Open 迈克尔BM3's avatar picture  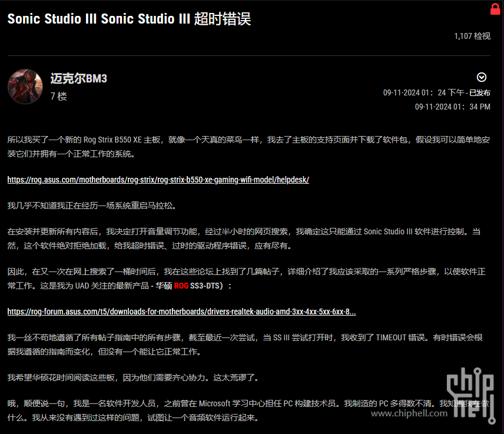click(25, 87)
